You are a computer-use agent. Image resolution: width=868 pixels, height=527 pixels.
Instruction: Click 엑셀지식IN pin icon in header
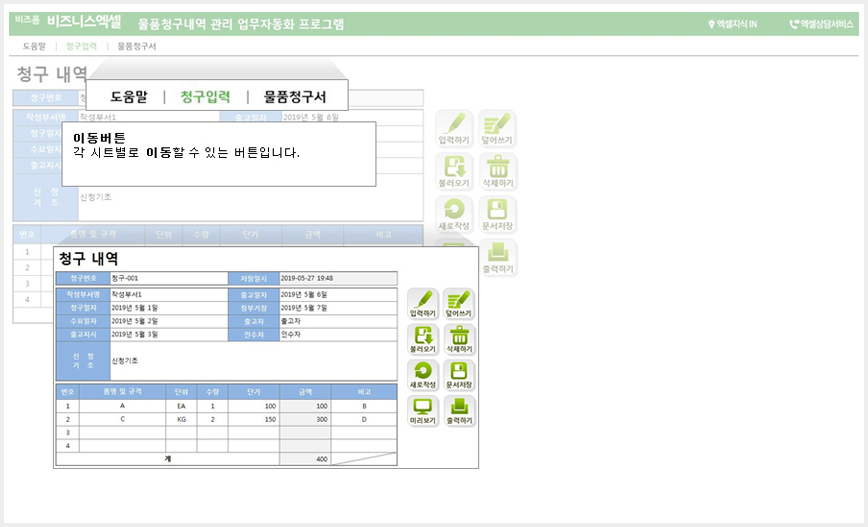711,24
